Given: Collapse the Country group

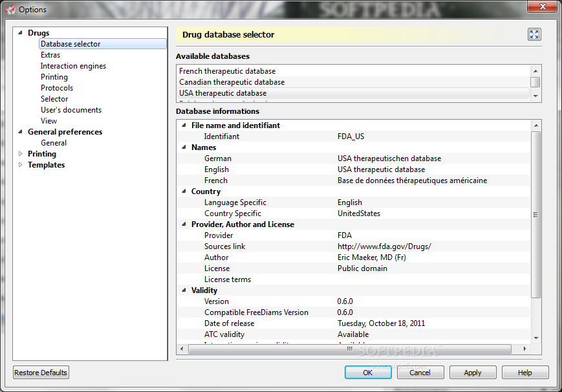Looking at the screenshot, I should (184, 191).
